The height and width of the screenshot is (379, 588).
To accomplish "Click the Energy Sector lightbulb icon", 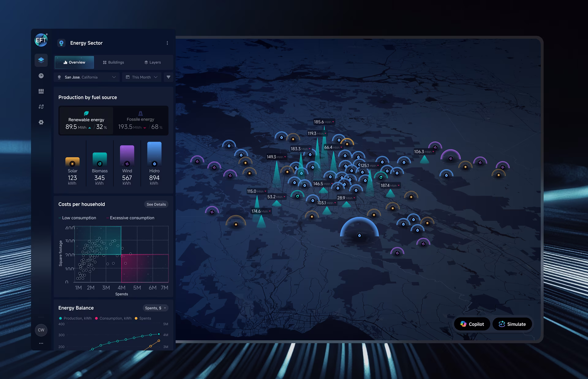I will [x=62, y=43].
